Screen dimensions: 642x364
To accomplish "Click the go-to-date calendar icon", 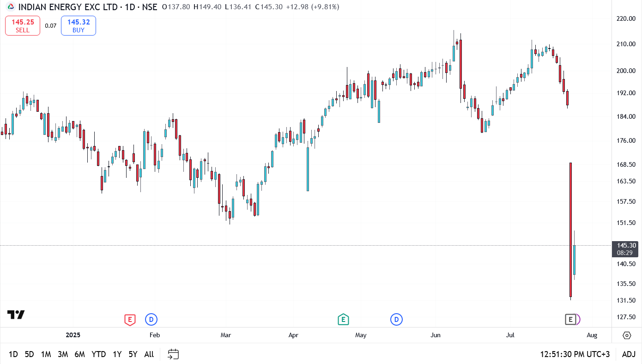I will (173, 354).
